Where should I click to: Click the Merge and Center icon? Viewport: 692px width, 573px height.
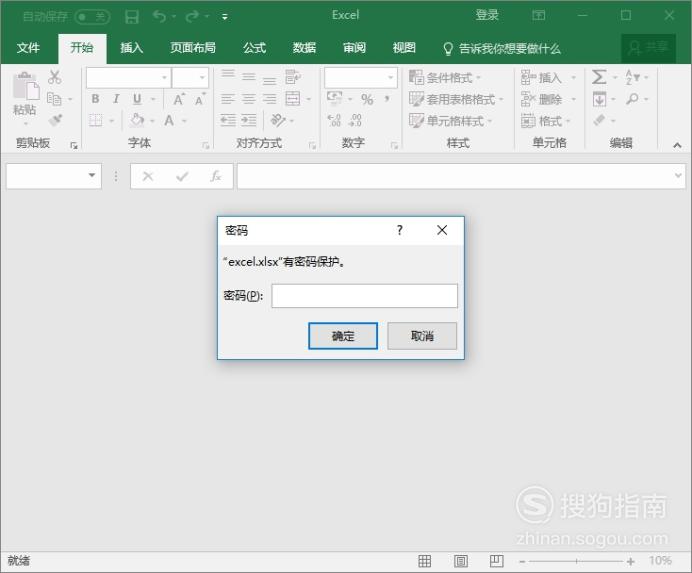click(293, 99)
